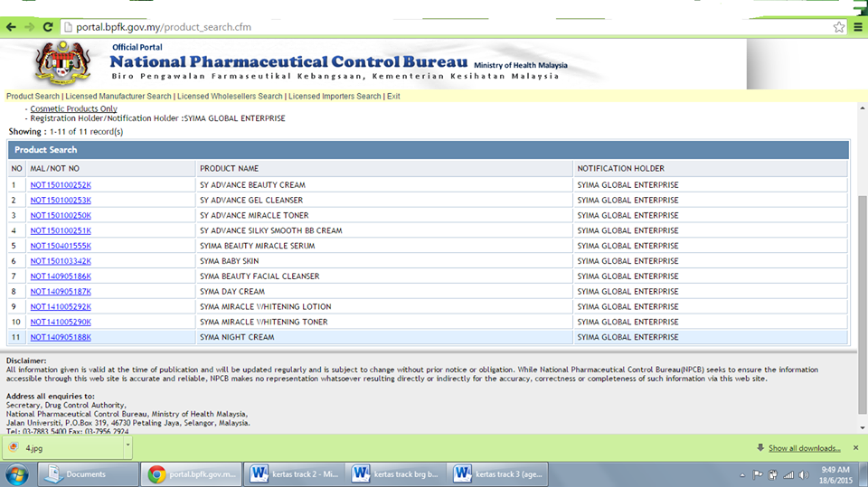868x487 pixels.
Task: Select SYMA BABY SKIN cell
Action: click(x=384, y=261)
